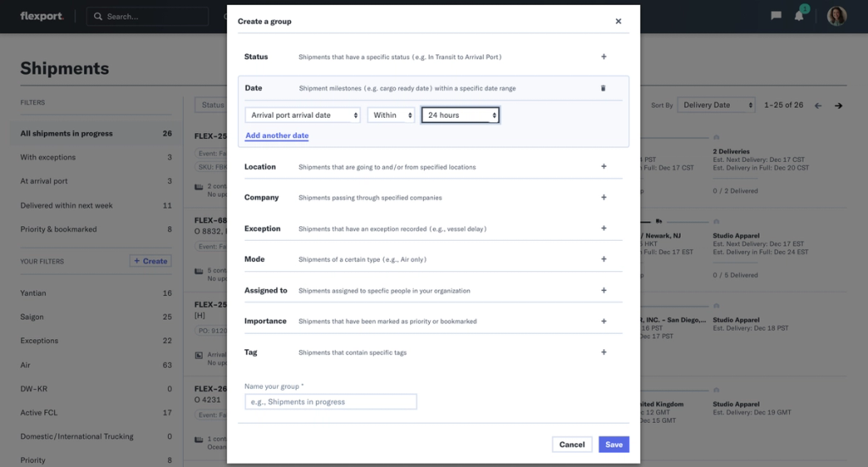Click the Save button
The image size is (868, 467).
click(x=614, y=444)
